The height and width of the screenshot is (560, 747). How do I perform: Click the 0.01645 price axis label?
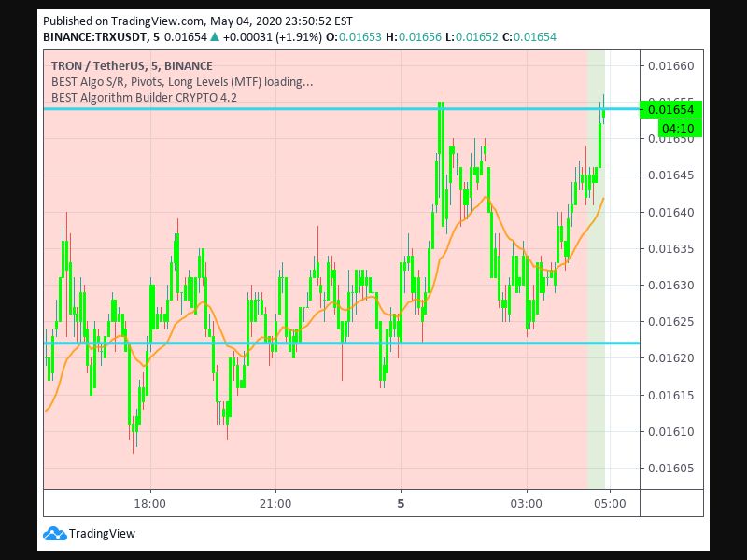pyautogui.click(x=670, y=175)
